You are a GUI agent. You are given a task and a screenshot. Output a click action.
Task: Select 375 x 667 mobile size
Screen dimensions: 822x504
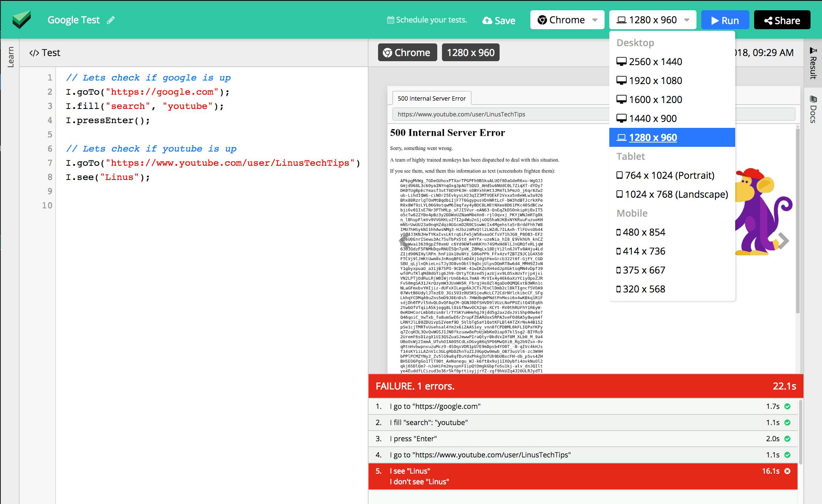pyautogui.click(x=672, y=270)
